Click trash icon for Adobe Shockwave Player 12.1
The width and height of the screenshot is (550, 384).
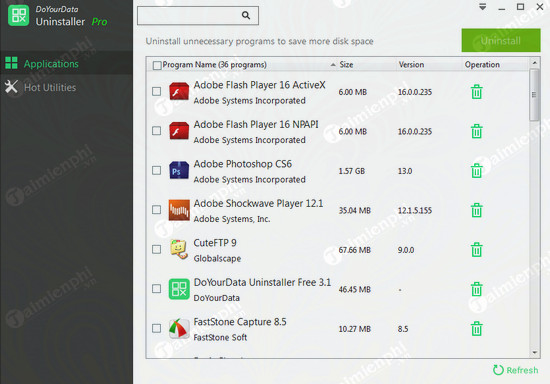pos(476,210)
